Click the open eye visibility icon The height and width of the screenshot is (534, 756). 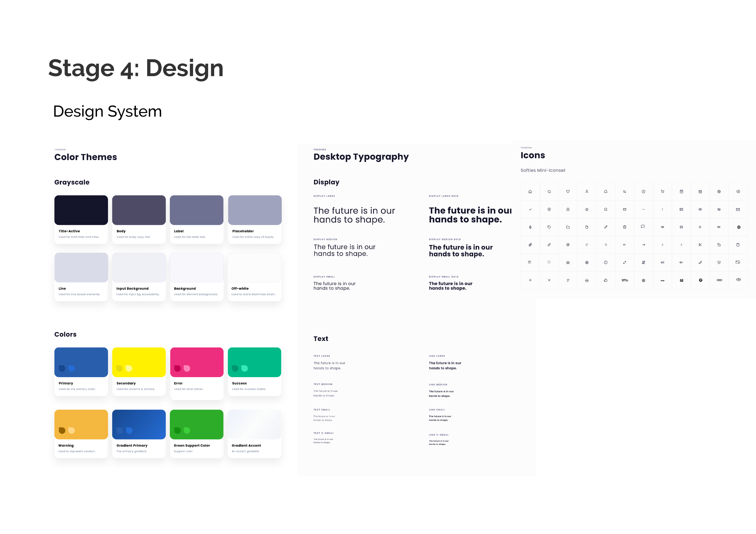pyautogui.click(x=700, y=209)
